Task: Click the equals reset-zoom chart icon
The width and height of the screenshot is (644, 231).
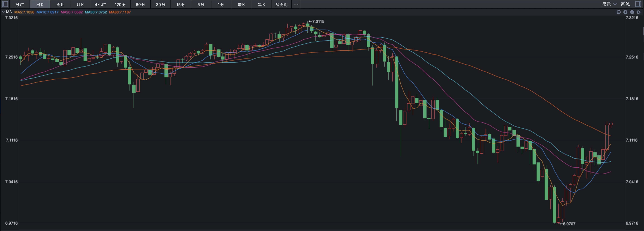Action: click(x=618, y=12)
